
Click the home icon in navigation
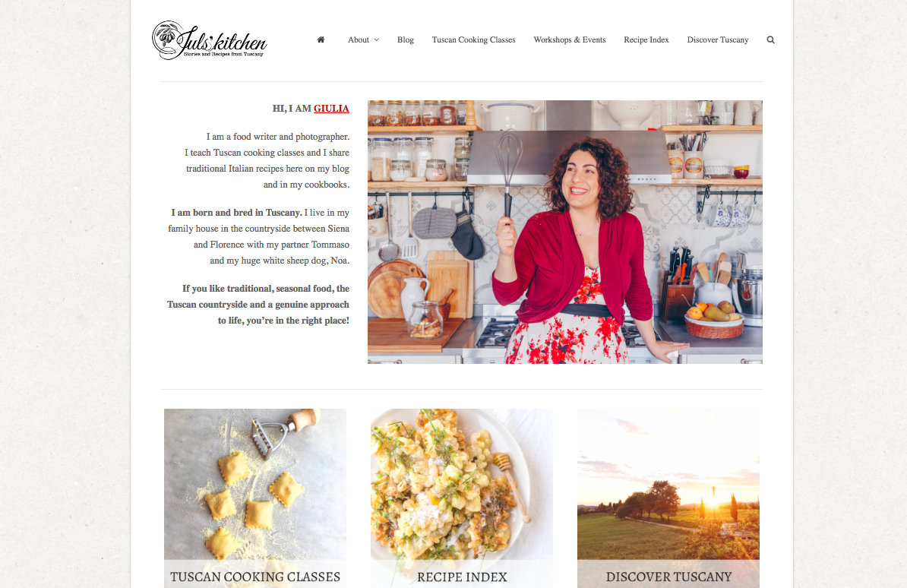pos(321,40)
